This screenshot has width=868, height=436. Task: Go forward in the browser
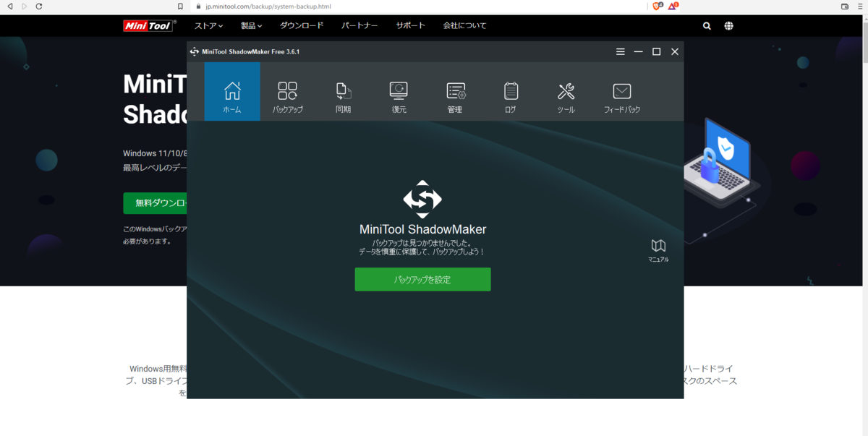24,6
